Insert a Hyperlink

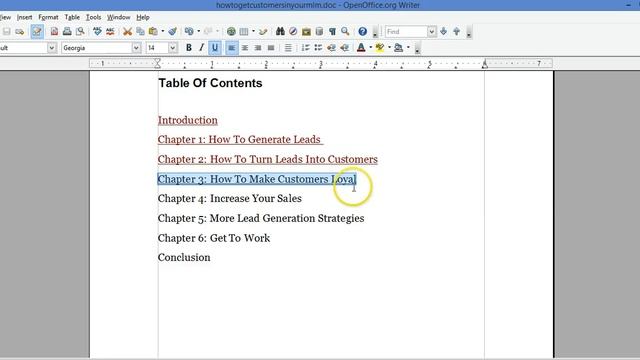pos(231,31)
